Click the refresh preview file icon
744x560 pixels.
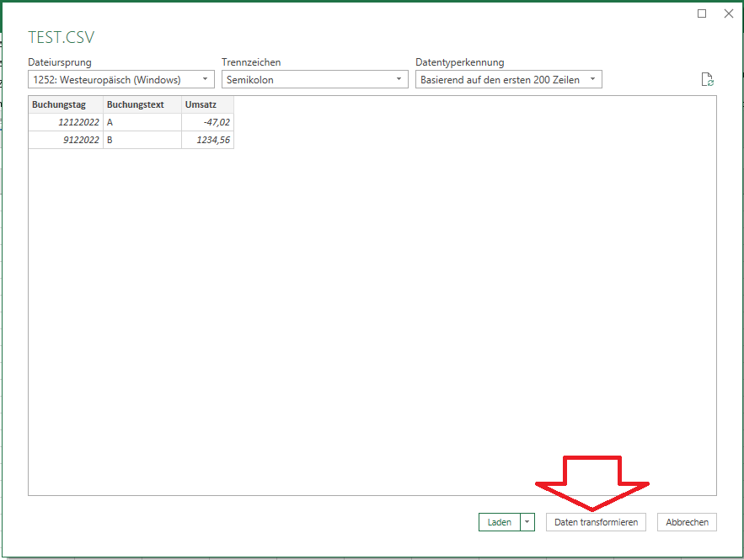(x=707, y=80)
